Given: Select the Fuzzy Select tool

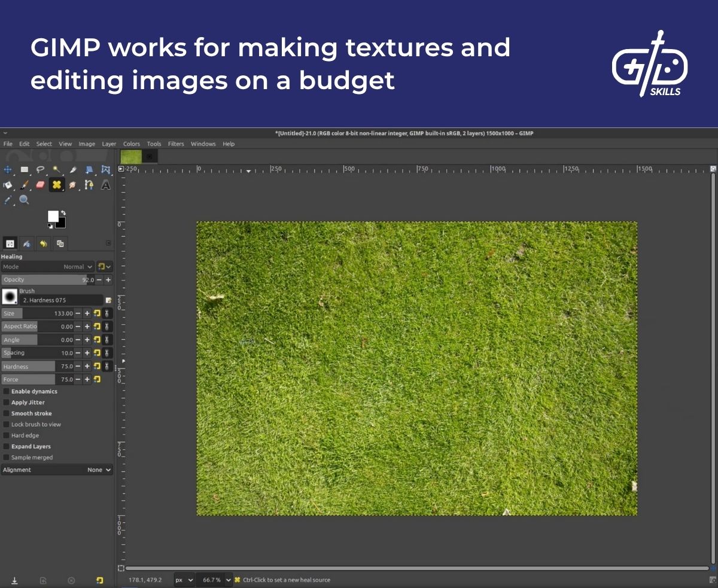Looking at the screenshot, I should pos(56,170).
